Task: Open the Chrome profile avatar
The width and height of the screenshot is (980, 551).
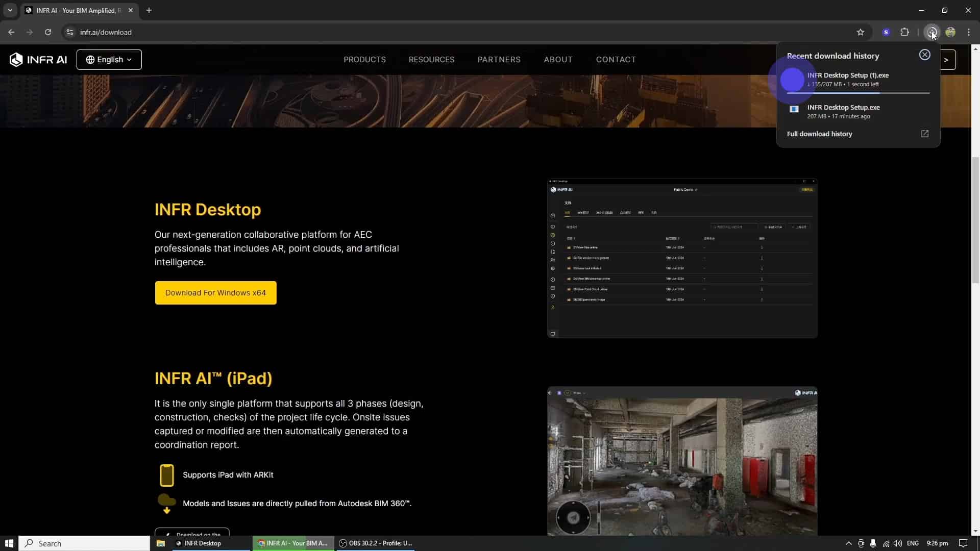Action: [x=950, y=32]
